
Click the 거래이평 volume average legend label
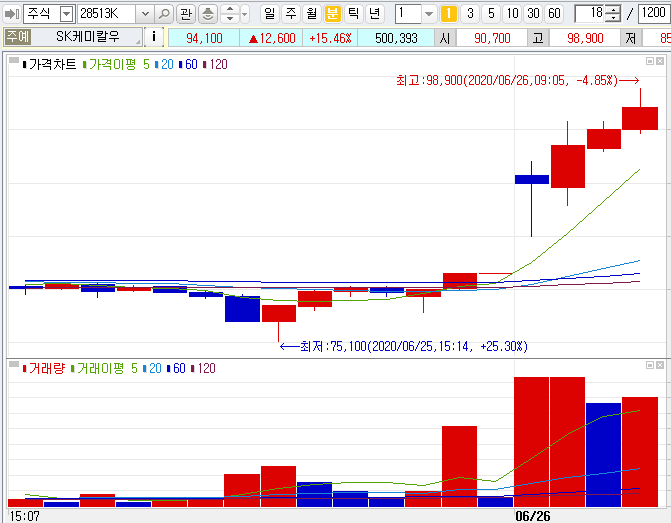(x=100, y=368)
